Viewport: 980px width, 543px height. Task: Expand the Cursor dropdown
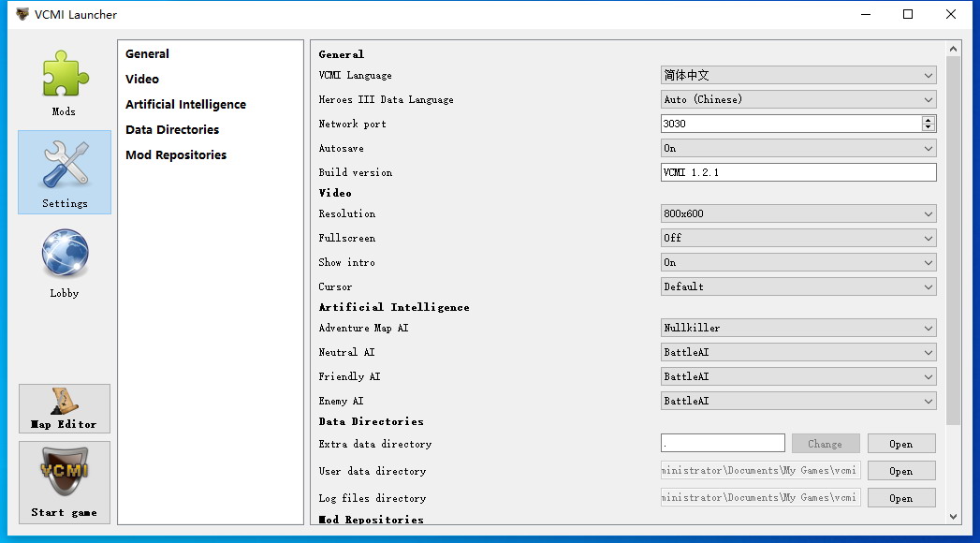[798, 286]
